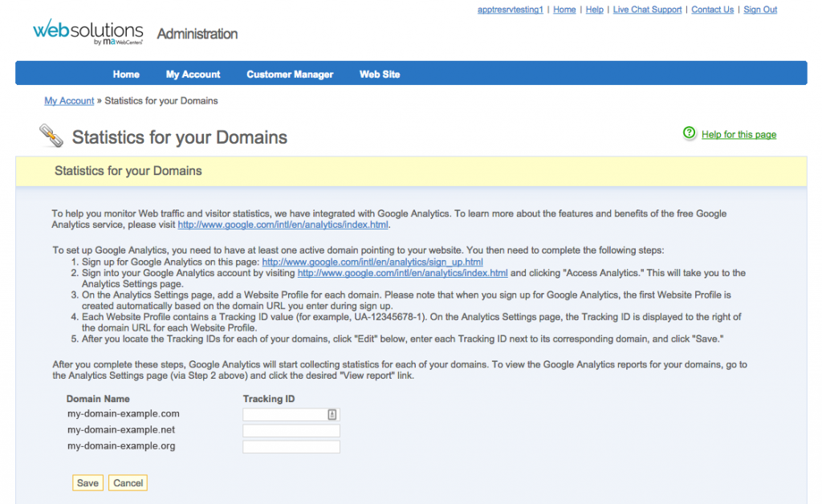Viewport: 822px width, 504px height.
Task: Open the analytics sign_up.html link
Action: click(372, 262)
